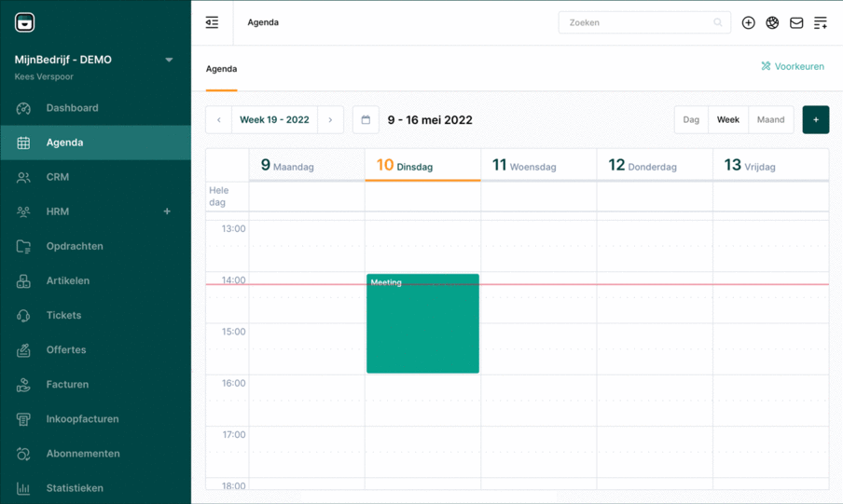Click into the Zoeken search field
Screen dimensions: 843x504
pos(639,22)
